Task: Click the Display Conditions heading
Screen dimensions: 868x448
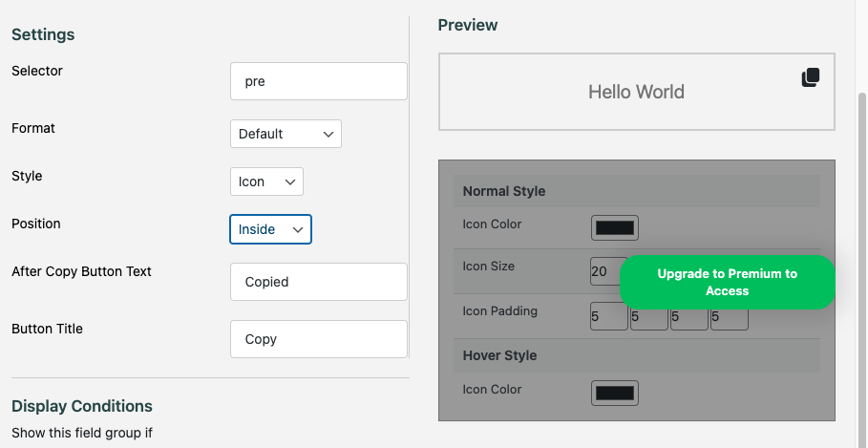Action: (x=82, y=406)
